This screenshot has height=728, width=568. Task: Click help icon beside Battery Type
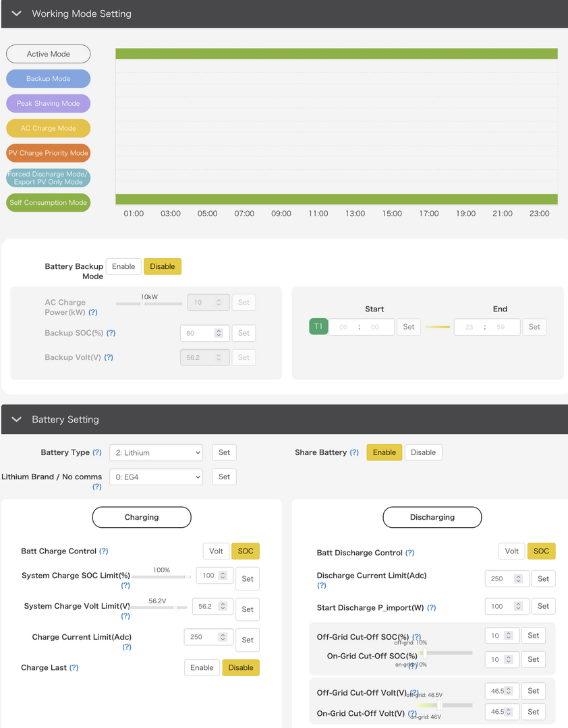click(97, 452)
